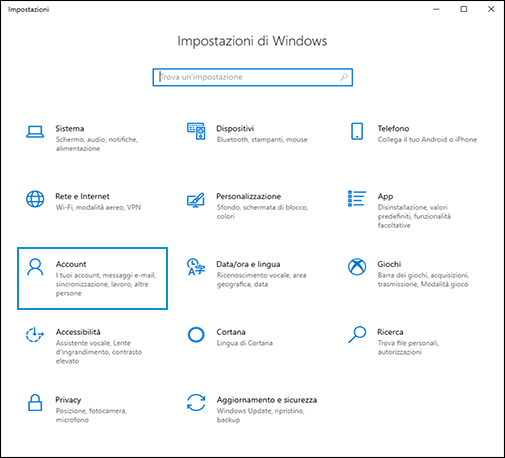Open the Privacy padlock icon
The width and height of the screenshot is (505, 458).
[35, 402]
